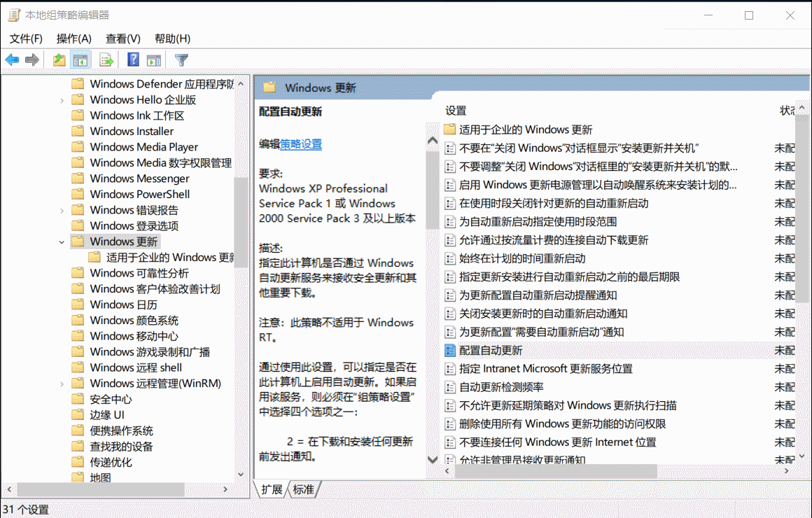Click the filter icon on the toolbar
812x518 pixels.
(x=180, y=59)
